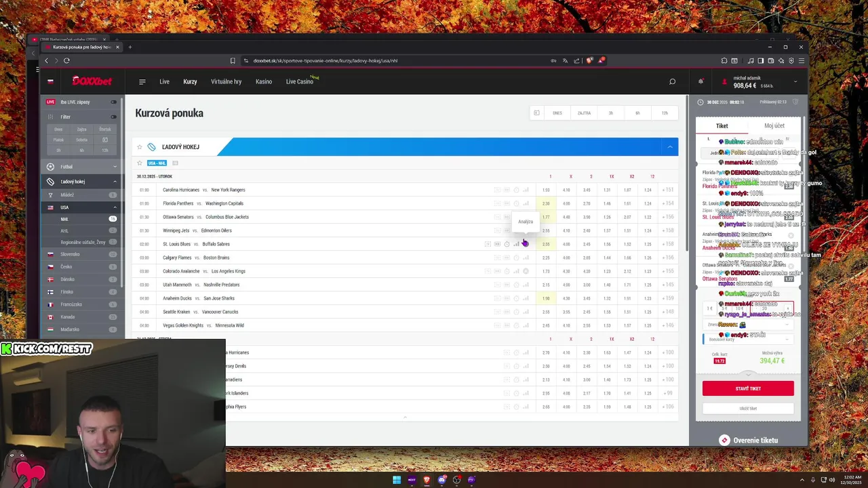Expand more bets +146 for Vegas Golden Knights
This screenshot has height=488, width=868.
pyautogui.click(x=668, y=325)
